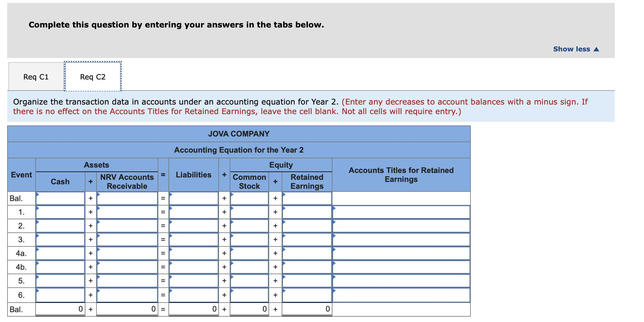Click the Common Stock cell in the top Bal. row
Screen dimensions: 644x322
click(x=249, y=198)
